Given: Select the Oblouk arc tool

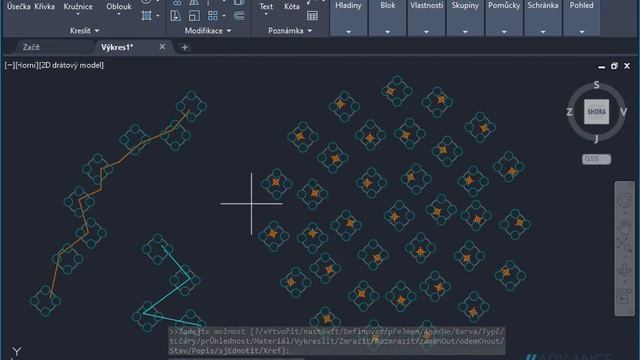Looking at the screenshot, I should coord(119,6).
